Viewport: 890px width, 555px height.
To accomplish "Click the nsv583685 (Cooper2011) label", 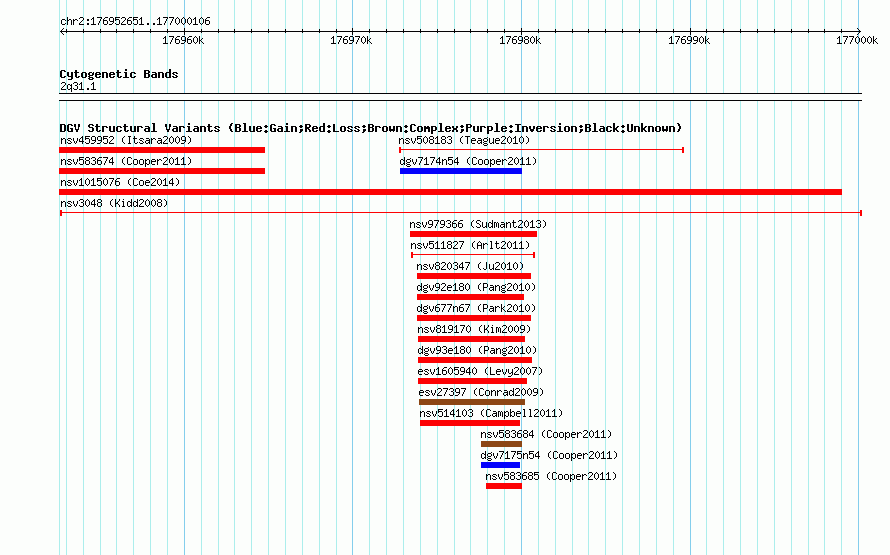I will (x=551, y=476).
